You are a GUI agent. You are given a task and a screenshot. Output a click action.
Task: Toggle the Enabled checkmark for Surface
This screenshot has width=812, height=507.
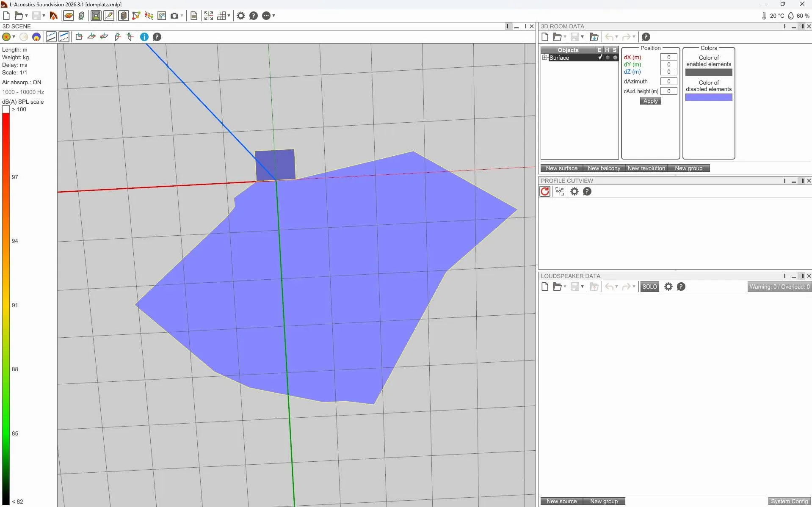click(600, 58)
